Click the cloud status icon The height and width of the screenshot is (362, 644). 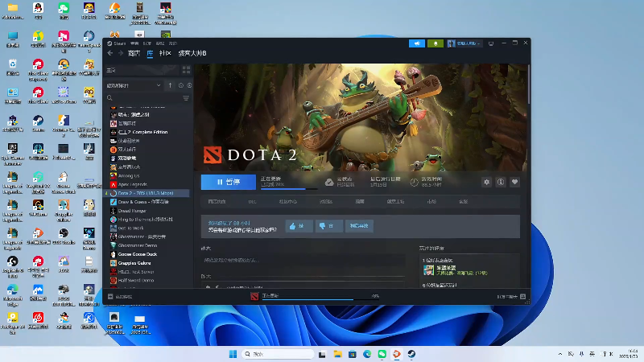click(329, 183)
